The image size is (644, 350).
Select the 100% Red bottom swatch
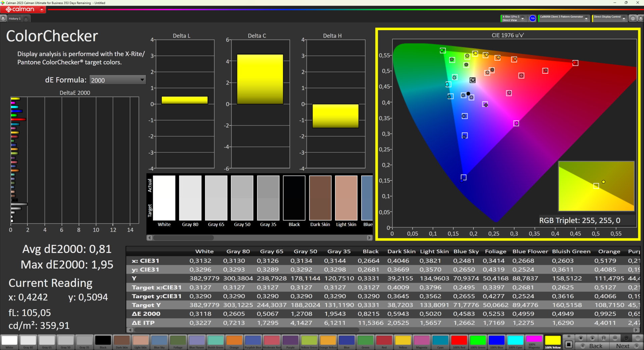pos(459,342)
